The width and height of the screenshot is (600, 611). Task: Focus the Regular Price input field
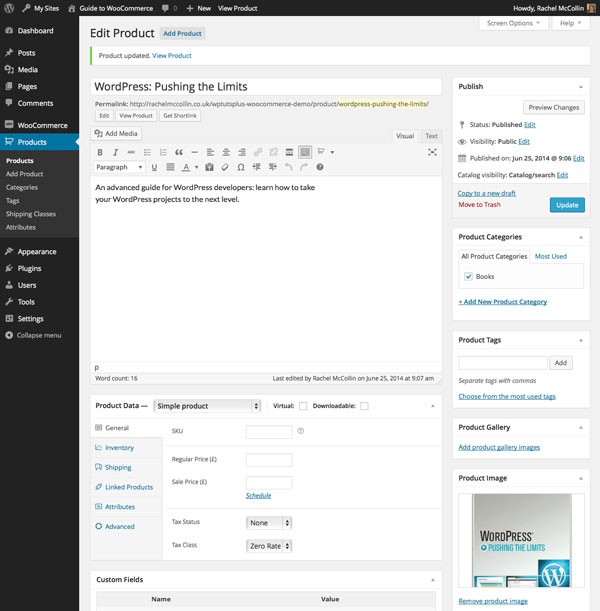[269, 460]
